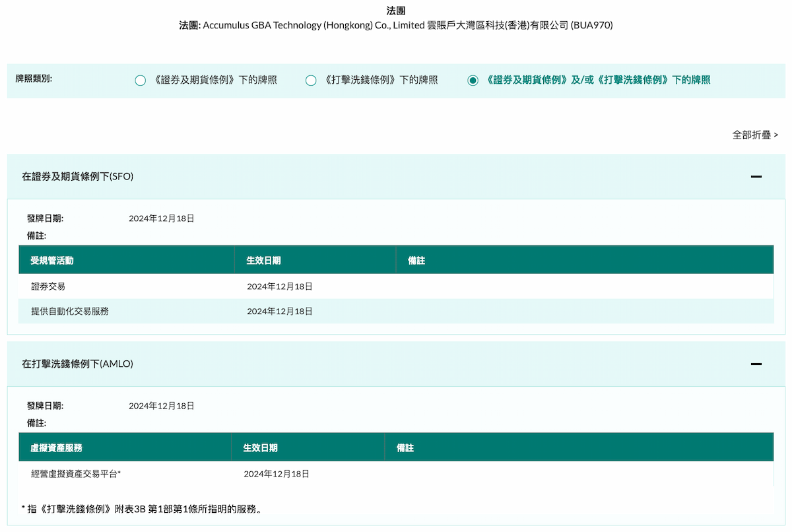Image resolution: width=792 pixels, height=532 pixels.
Task: Click the corporation name Accumulus GBA Technology line
Action: (x=396, y=26)
